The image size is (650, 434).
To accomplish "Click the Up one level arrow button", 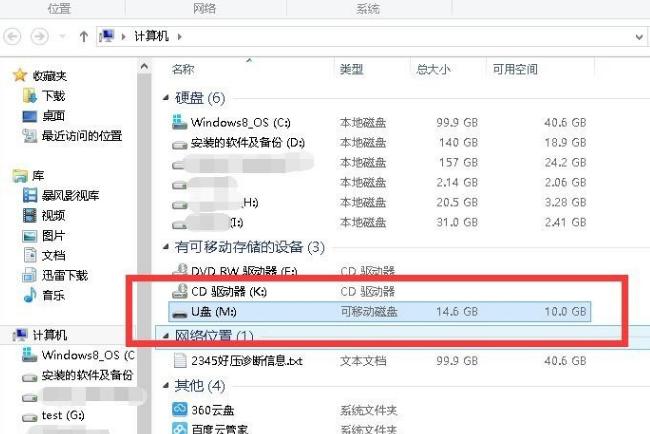I will (84, 36).
